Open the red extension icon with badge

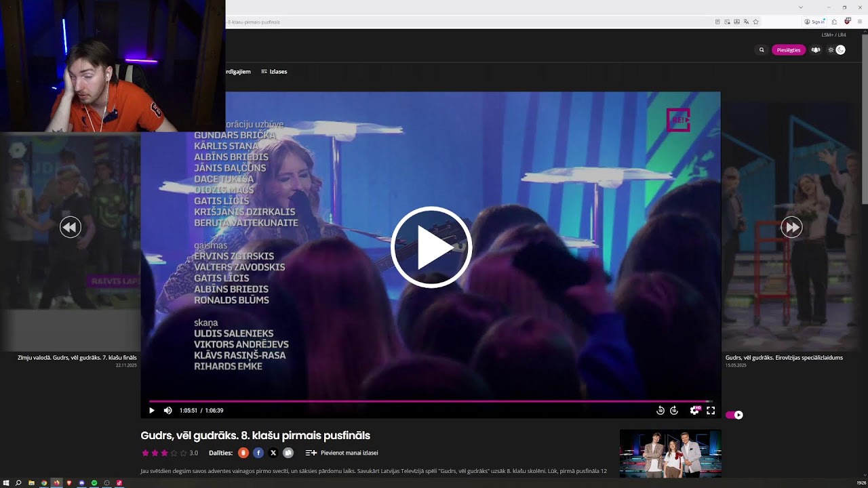(847, 22)
